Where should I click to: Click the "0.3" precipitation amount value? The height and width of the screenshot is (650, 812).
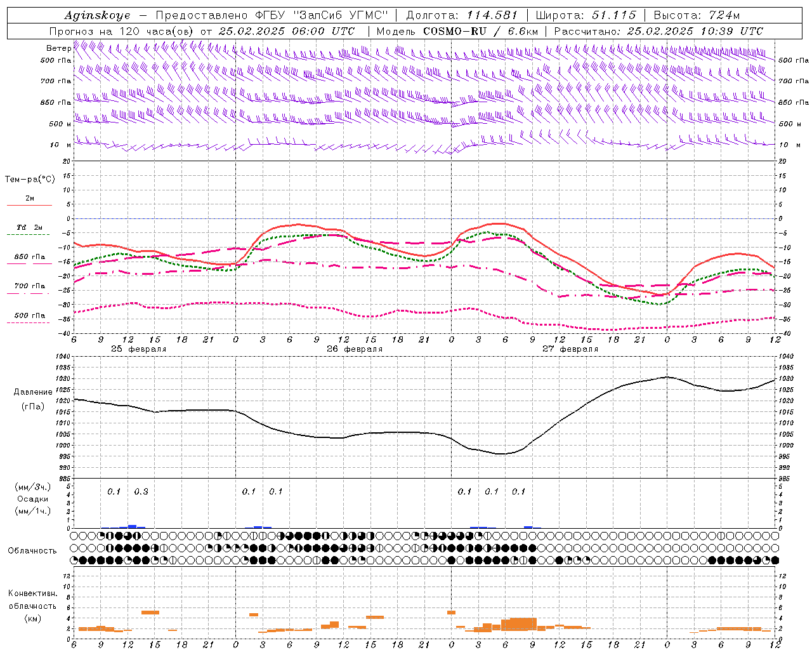pyautogui.click(x=141, y=491)
